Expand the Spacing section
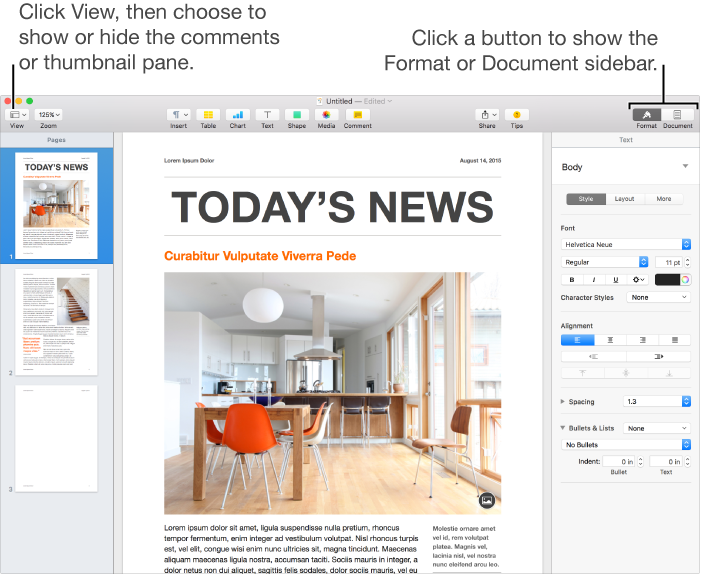Image resolution: width=702 pixels, height=576 pixels. (x=563, y=401)
